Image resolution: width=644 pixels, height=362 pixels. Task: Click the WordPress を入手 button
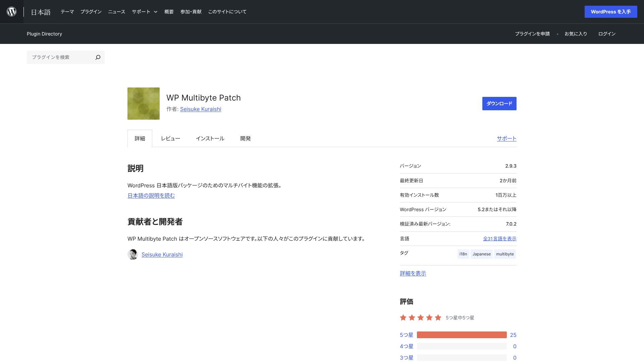coord(611,12)
